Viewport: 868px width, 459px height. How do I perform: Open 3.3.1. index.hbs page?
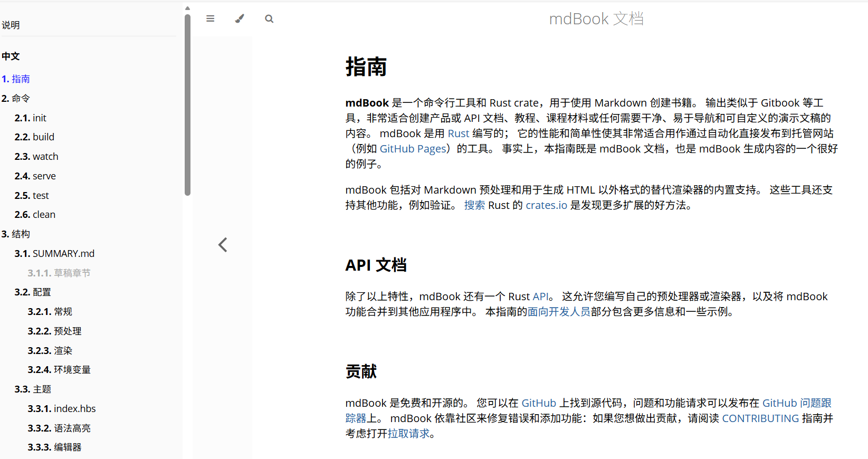62,408
